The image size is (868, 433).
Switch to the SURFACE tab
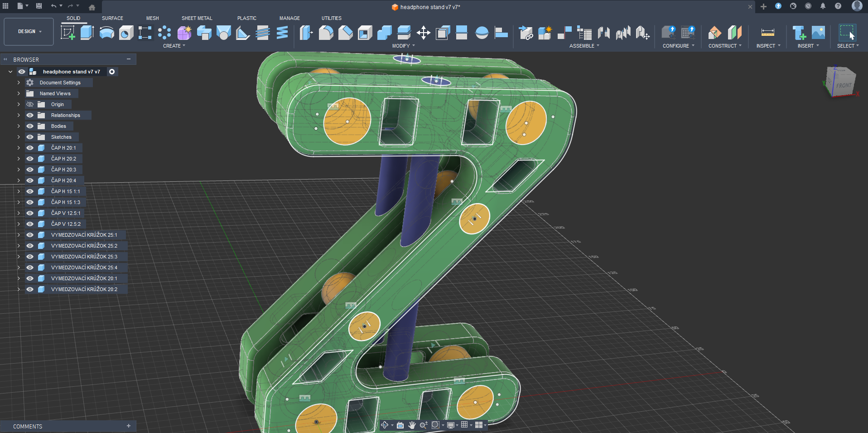[x=112, y=18]
